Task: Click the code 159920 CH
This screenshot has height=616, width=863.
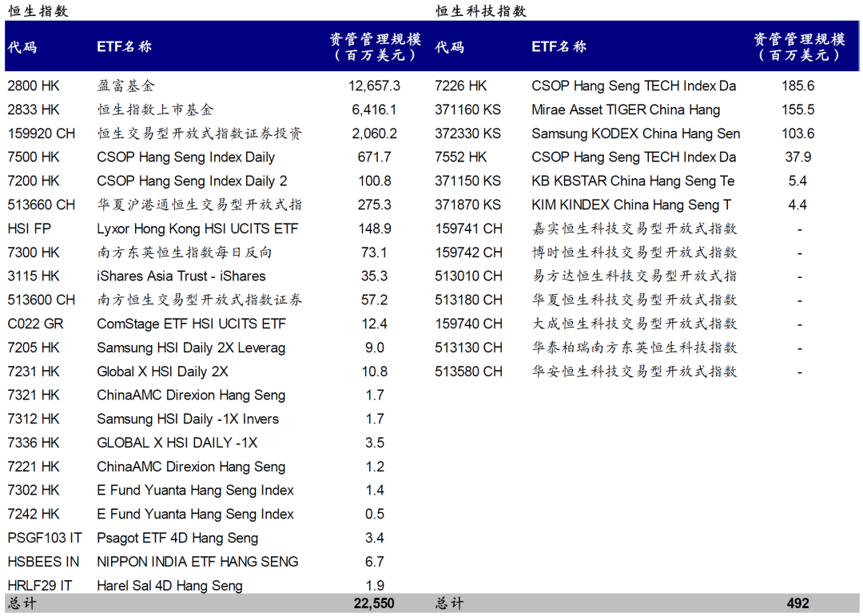Action: click(x=42, y=133)
